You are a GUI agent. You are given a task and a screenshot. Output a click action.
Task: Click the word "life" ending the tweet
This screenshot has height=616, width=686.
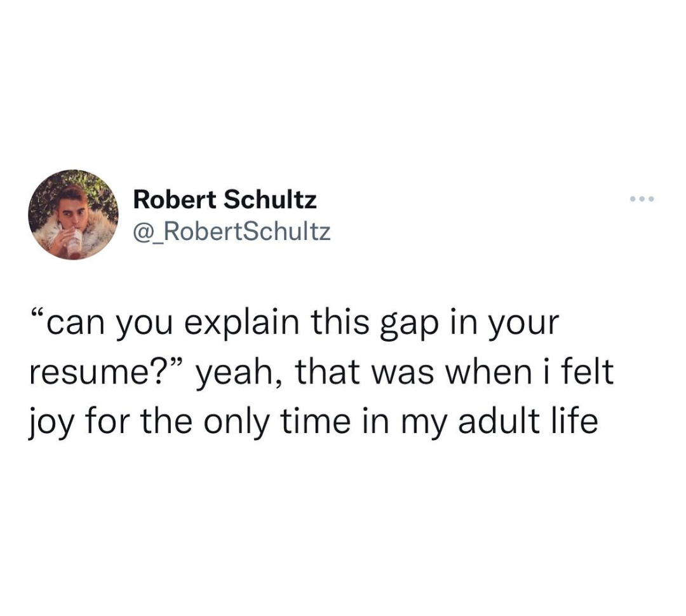click(575, 421)
